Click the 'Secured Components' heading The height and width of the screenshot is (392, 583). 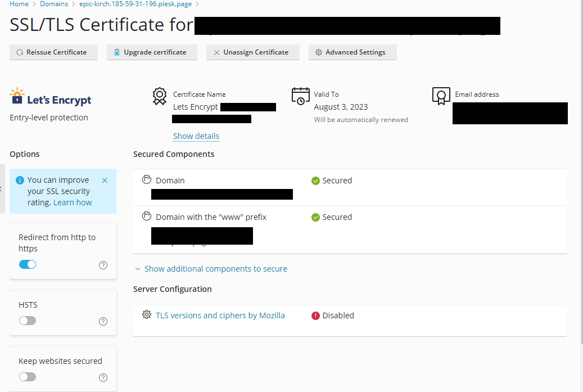point(174,154)
